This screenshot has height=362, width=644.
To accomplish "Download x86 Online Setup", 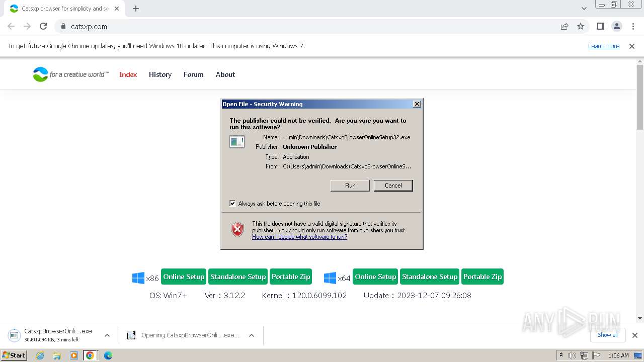I will coord(184,277).
